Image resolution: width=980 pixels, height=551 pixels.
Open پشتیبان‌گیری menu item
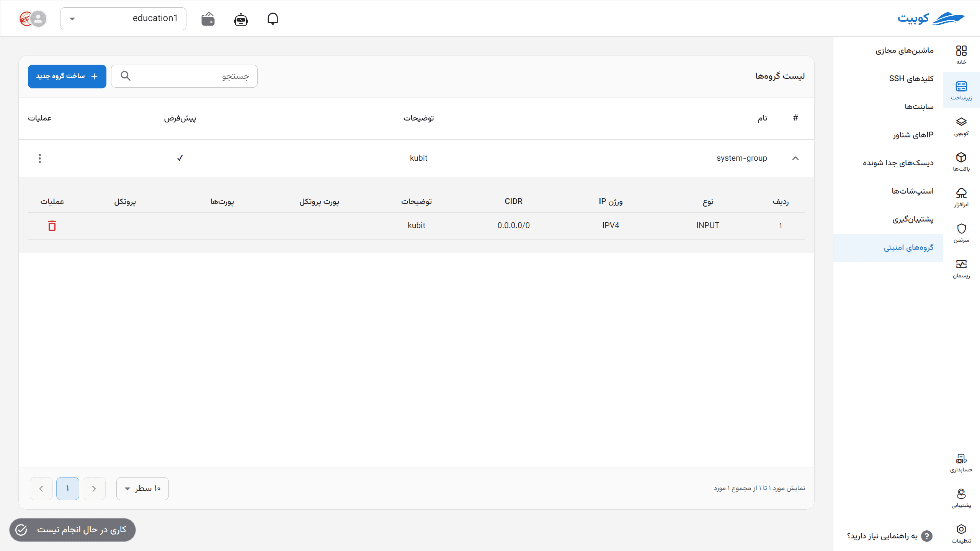[x=888, y=219]
